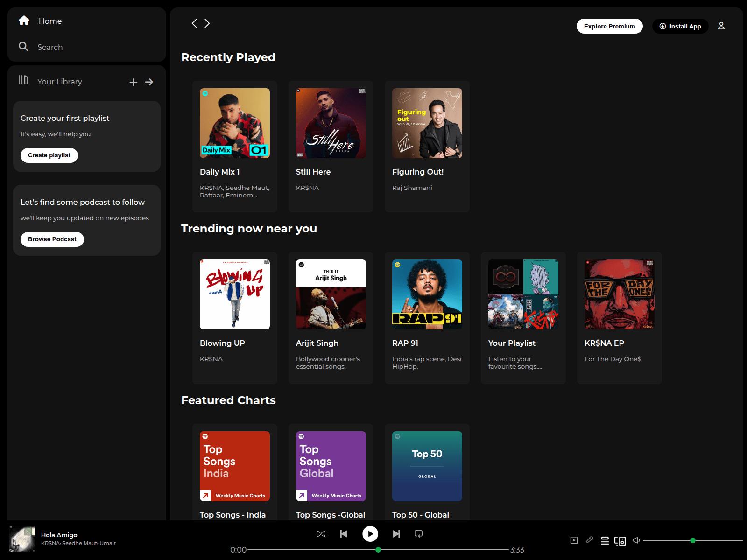Mute audio with the speaker icon
The height and width of the screenshot is (560, 747).
coord(636,540)
